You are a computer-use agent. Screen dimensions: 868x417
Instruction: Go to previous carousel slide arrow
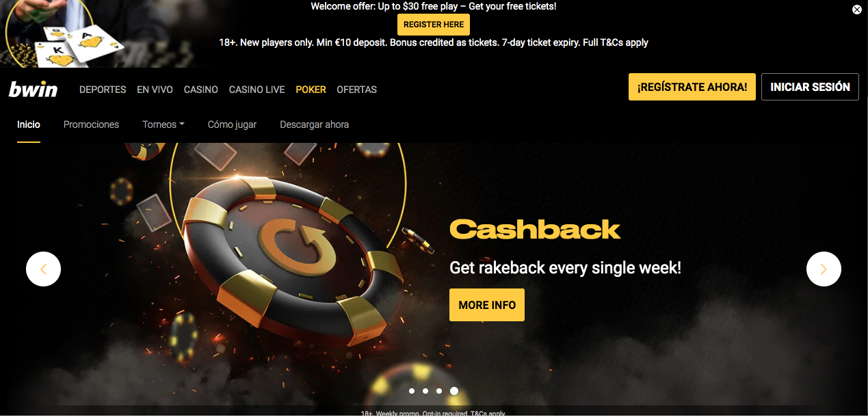pos(43,269)
